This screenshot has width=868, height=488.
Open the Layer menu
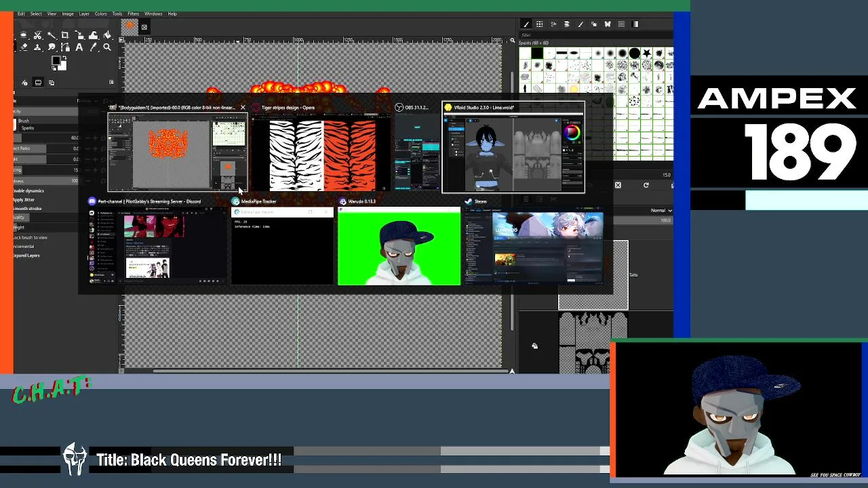(84, 14)
